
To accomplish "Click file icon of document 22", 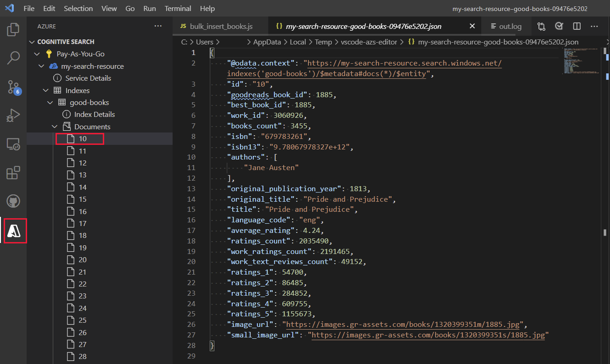I will click(70, 284).
